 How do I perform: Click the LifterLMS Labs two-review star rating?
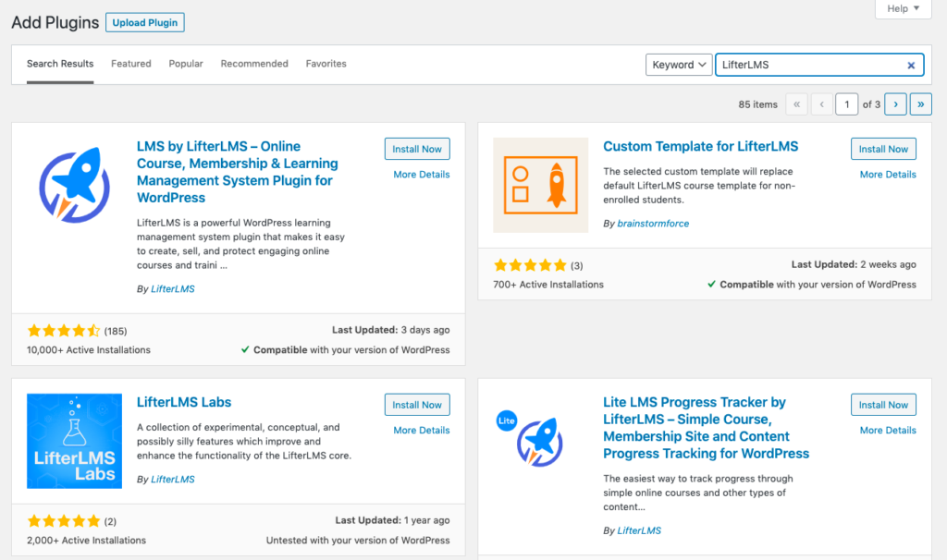[64, 521]
